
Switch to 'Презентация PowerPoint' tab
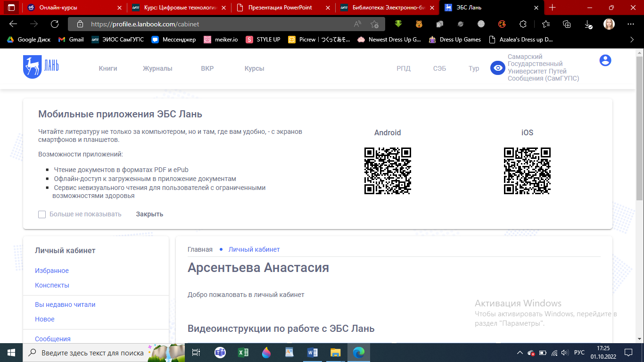point(283,8)
